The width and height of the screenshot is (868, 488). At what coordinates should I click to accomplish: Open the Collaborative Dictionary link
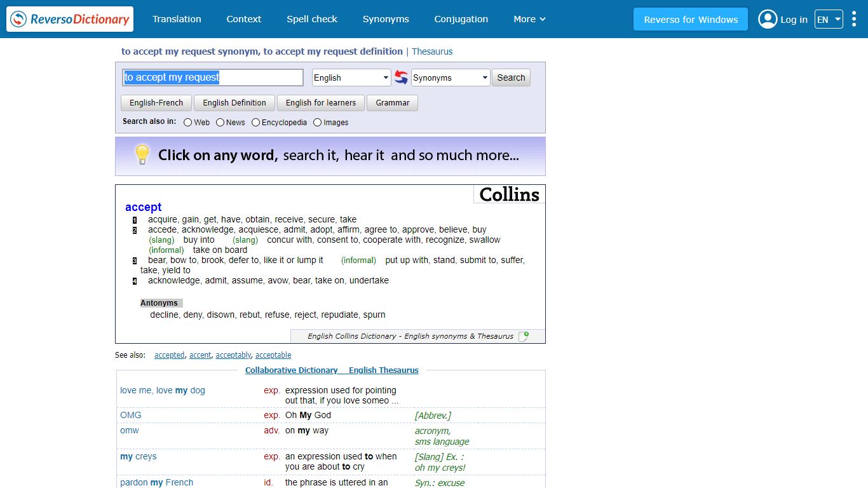292,370
